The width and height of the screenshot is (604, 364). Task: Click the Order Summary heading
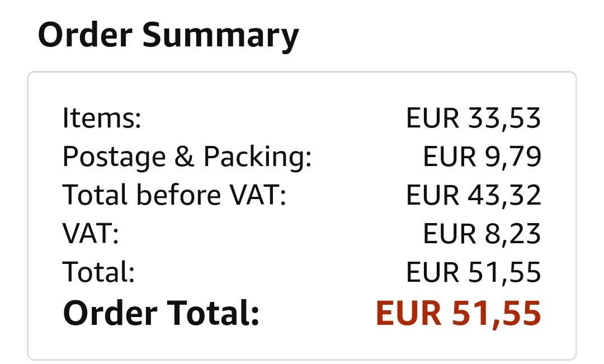coord(168,36)
